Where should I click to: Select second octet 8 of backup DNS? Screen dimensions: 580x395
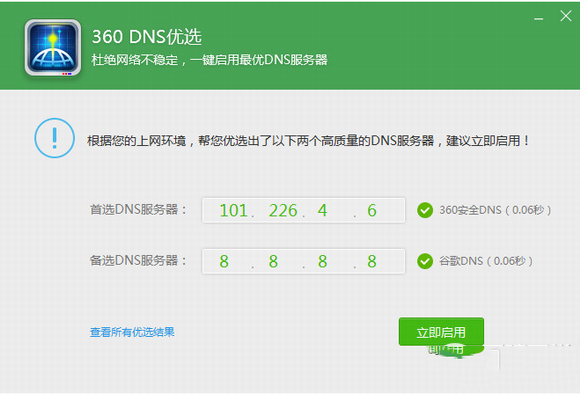click(x=273, y=261)
